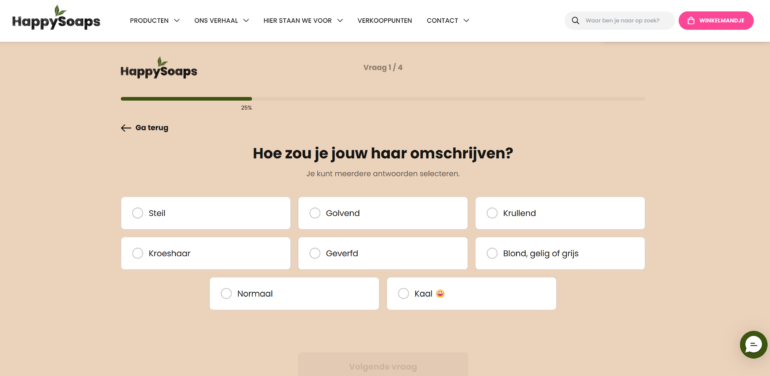Screen dimensions: 770x376
Task: Click the shopping bag icon in Winkelmandje
Action: pos(691,21)
